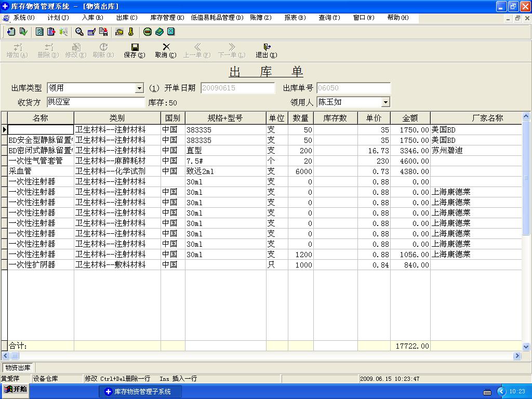Screen dimensions: 532x399
Task: Click the calendar-with-pencil toolbar icon
Action: 91,32
